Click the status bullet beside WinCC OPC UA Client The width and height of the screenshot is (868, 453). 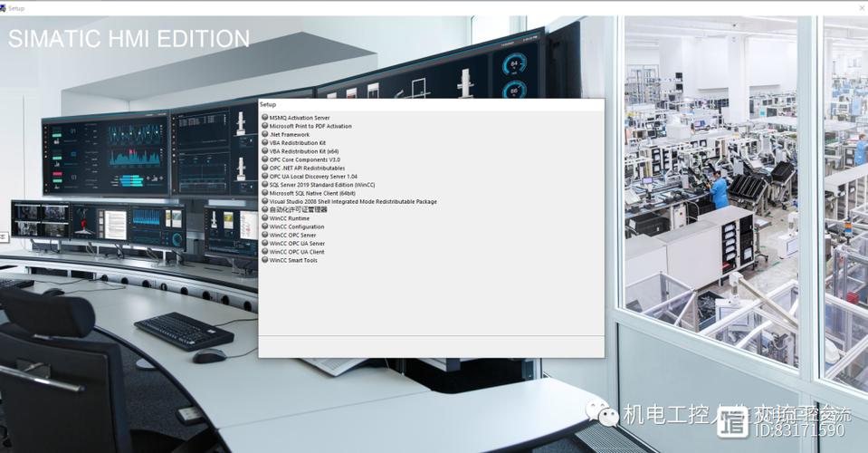click(x=264, y=251)
